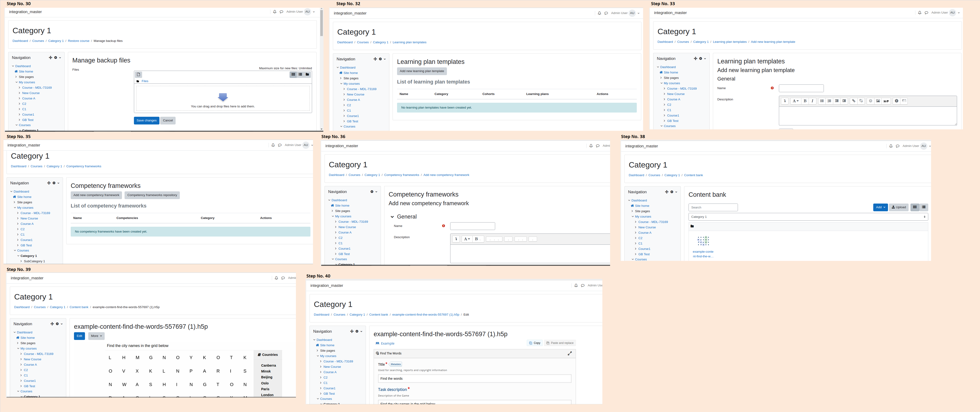Image resolution: width=980 pixels, height=412 pixels.
Task: Open example-content find-the-words thumbnail
Action: (703, 241)
